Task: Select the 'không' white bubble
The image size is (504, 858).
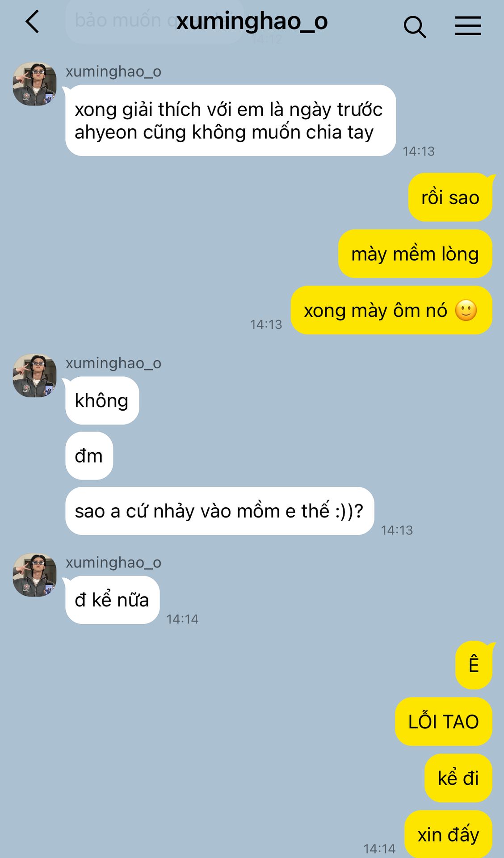Action: click(x=102, y=400)
